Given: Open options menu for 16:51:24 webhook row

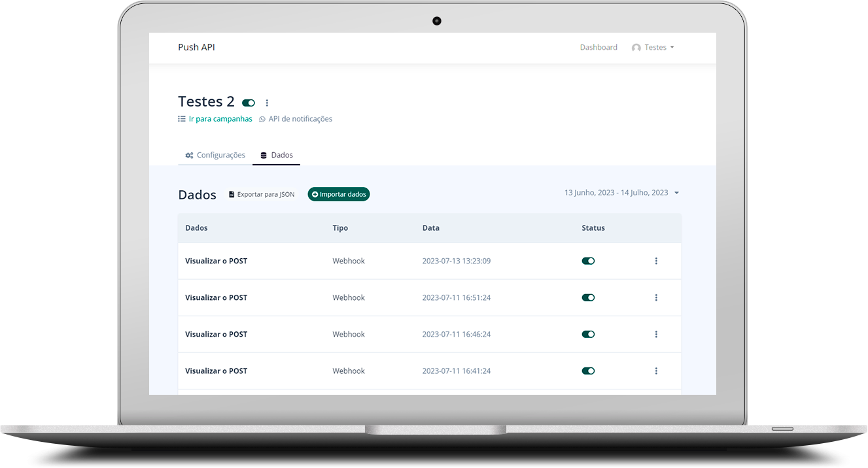Looking at the screenshot, I should (x=656, y=297).
